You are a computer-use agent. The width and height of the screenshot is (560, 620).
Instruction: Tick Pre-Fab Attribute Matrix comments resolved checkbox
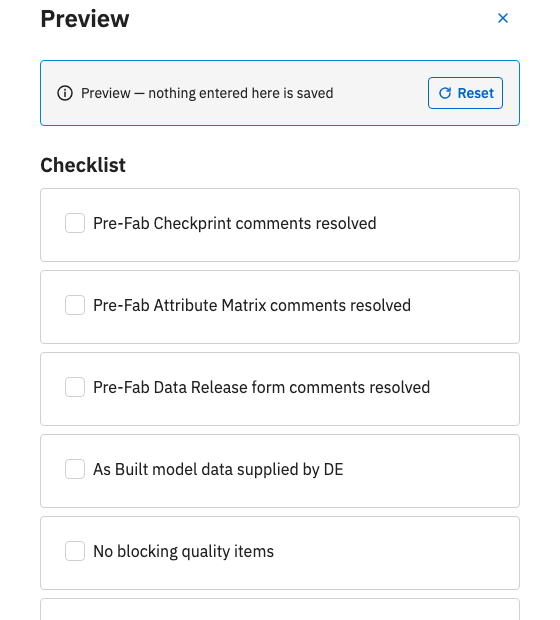[75, 305]
